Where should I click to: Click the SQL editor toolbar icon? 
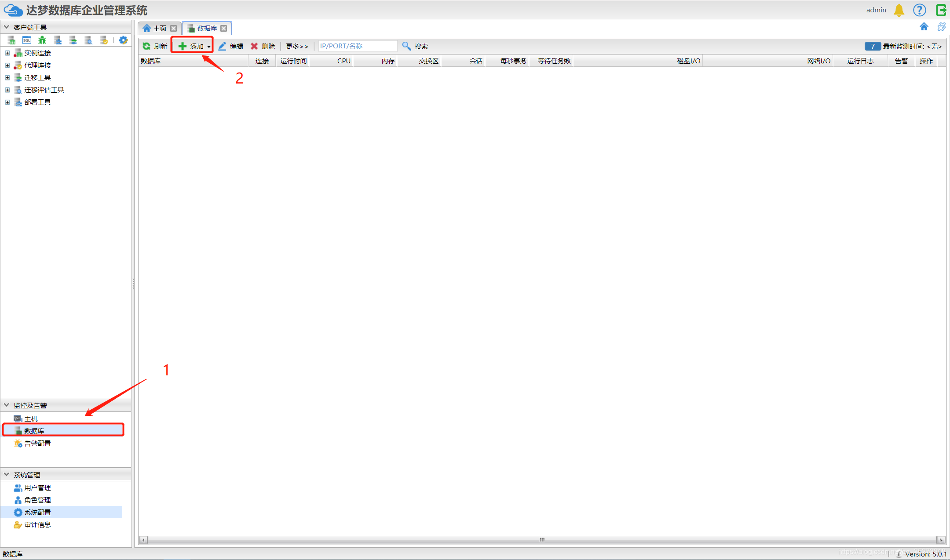click(x=27, y=40)
